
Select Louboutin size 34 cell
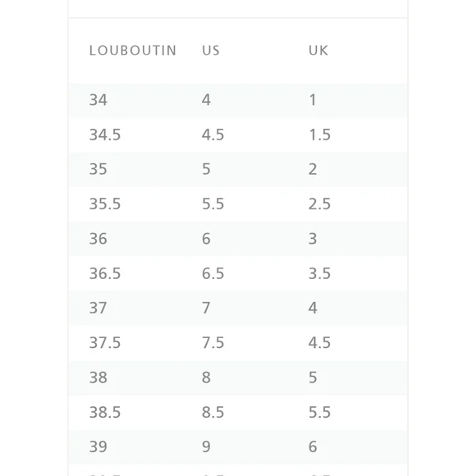click(x=98, y=100)
